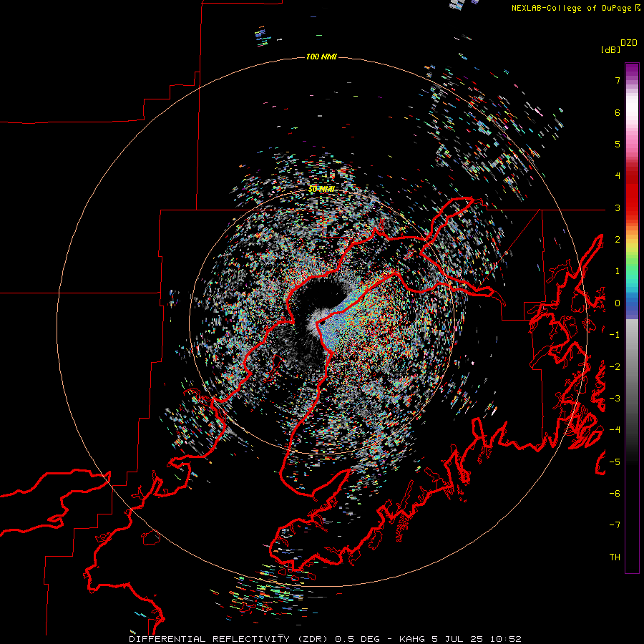Click the purple top band of the color bar

point(632,70)
